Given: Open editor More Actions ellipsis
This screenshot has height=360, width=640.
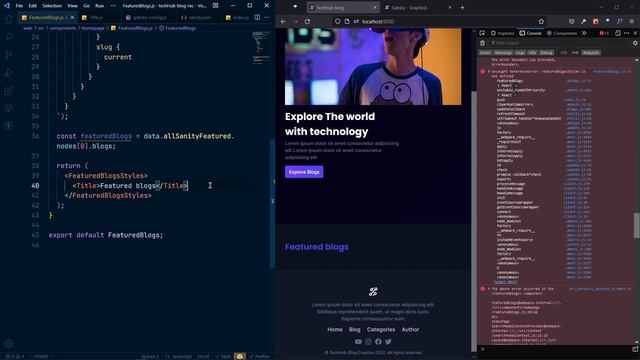Looking at the screenshot, I should [x=267, y=18].
